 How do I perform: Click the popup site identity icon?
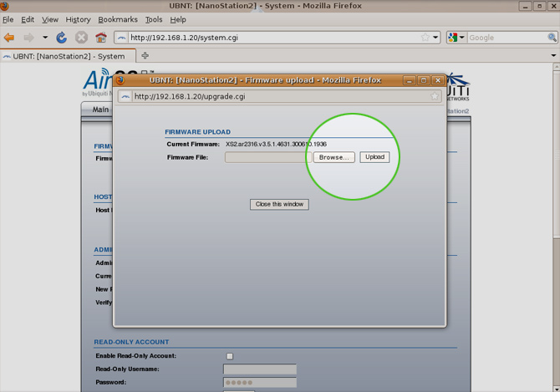pos(125,96)
